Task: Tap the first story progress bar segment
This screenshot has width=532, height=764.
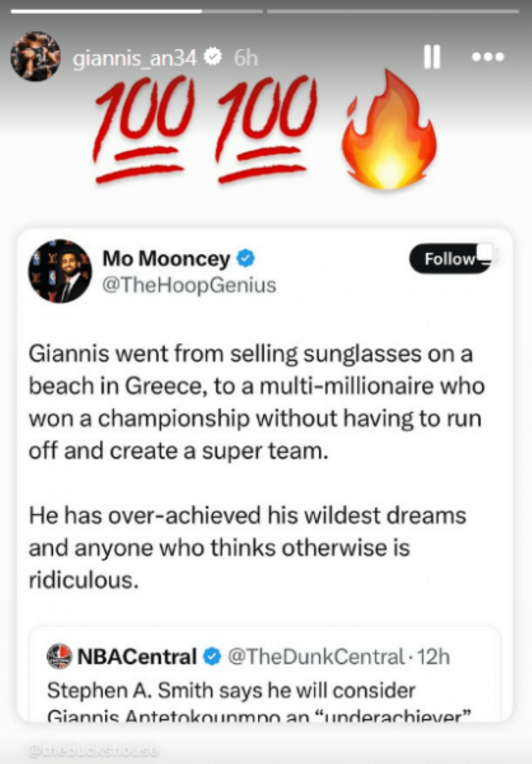Action: (136, 11)
